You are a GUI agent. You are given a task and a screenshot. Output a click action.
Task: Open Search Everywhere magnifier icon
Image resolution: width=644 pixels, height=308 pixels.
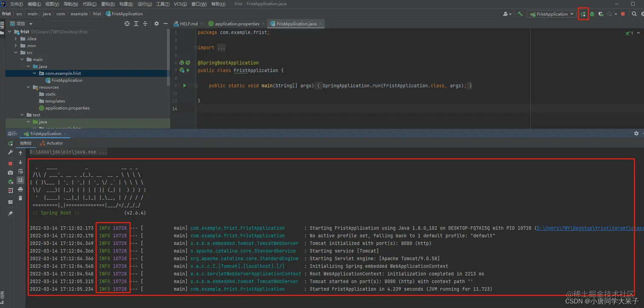[634, 14]
